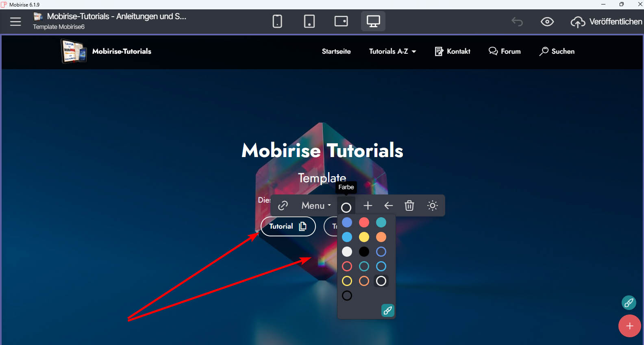
Task: Choose the orange outline swatch
Action: [x=364, y=281]
